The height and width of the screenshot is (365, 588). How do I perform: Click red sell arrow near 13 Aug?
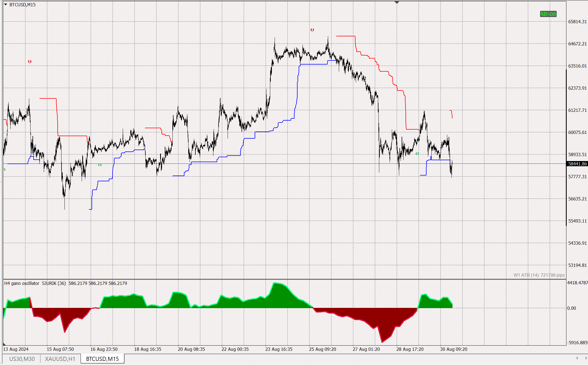pyautogui.click(x=30, y=62)
